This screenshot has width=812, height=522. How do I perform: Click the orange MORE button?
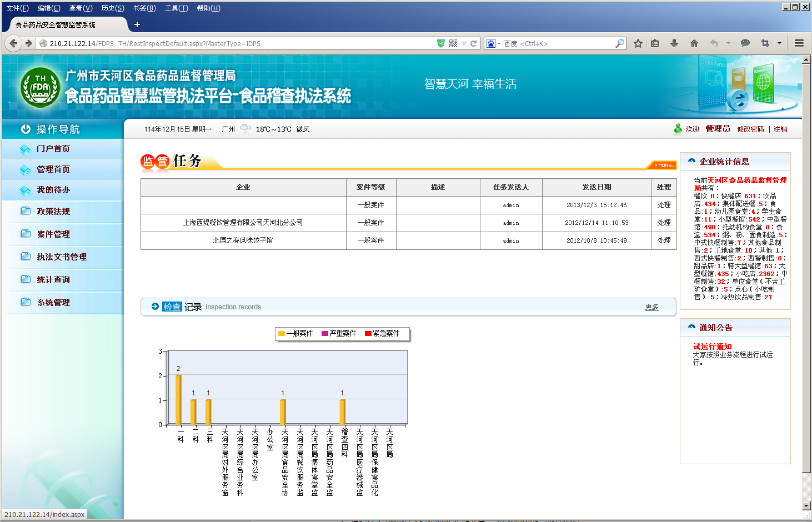pos(663,165)
